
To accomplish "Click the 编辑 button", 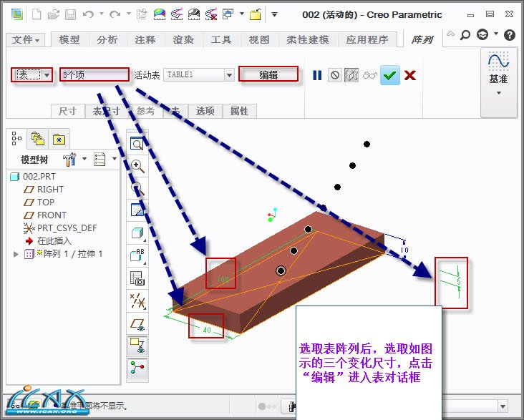I will click(x=268, y=74).
